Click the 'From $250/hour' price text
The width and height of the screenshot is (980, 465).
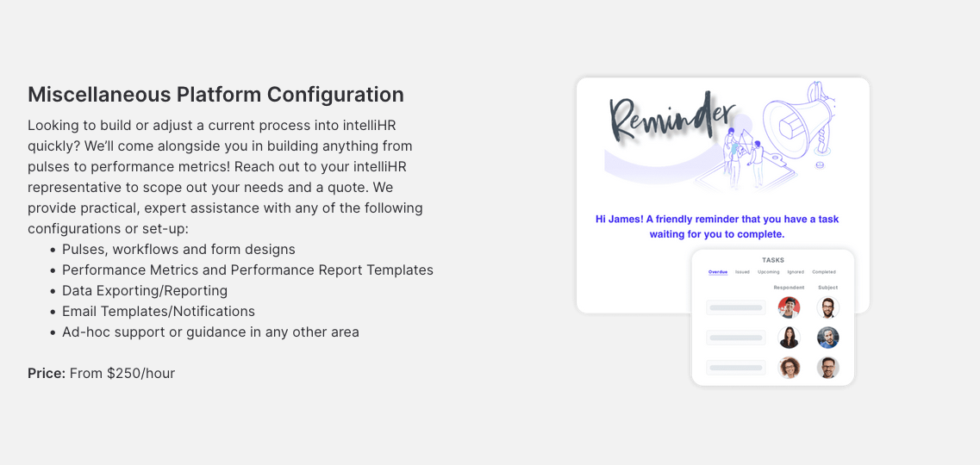[122, 373]
